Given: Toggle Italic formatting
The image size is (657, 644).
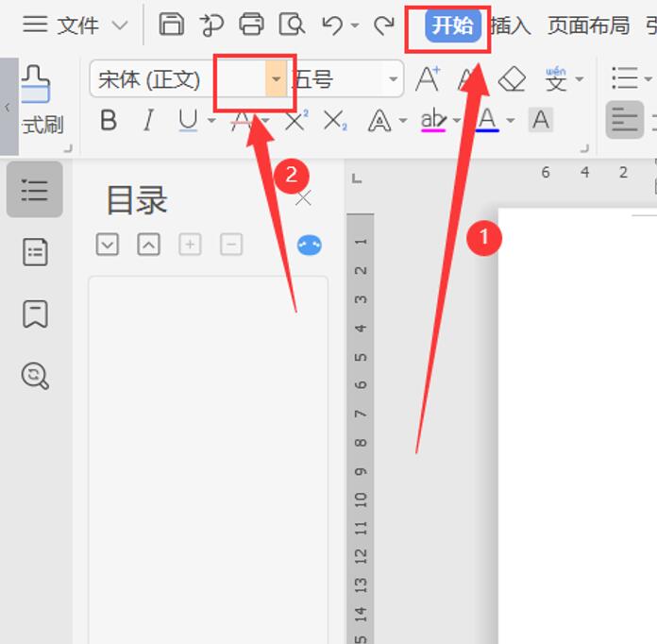Looking at the screenshot, I should click(148, 120).
